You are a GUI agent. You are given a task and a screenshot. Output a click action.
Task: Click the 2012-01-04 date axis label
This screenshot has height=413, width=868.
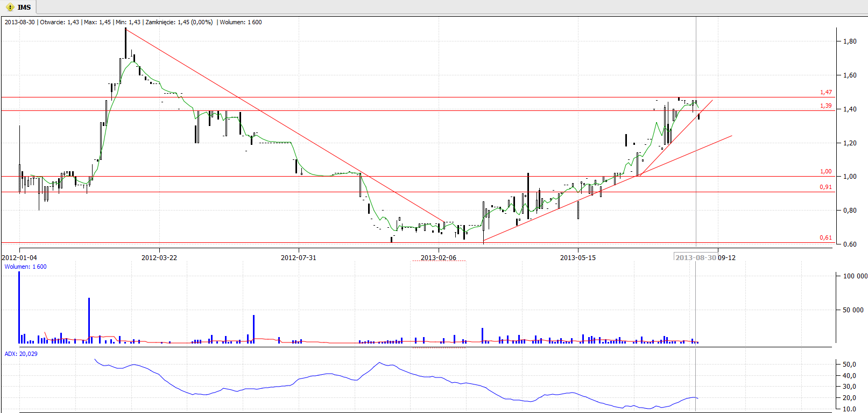19,258
